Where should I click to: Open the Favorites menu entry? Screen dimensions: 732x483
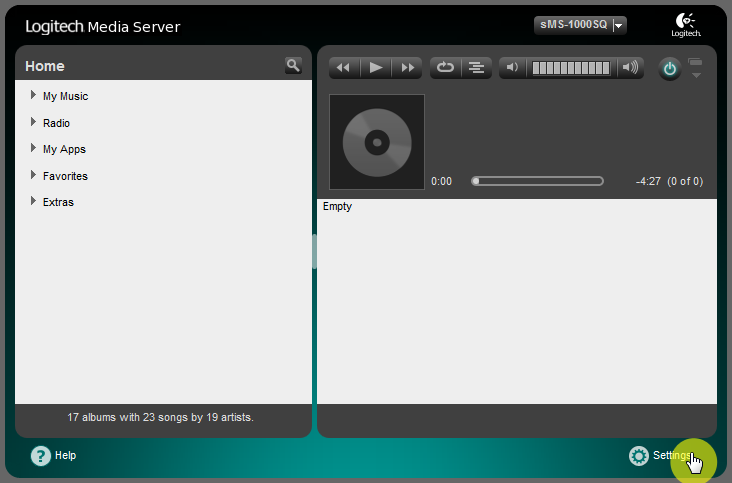65,176
